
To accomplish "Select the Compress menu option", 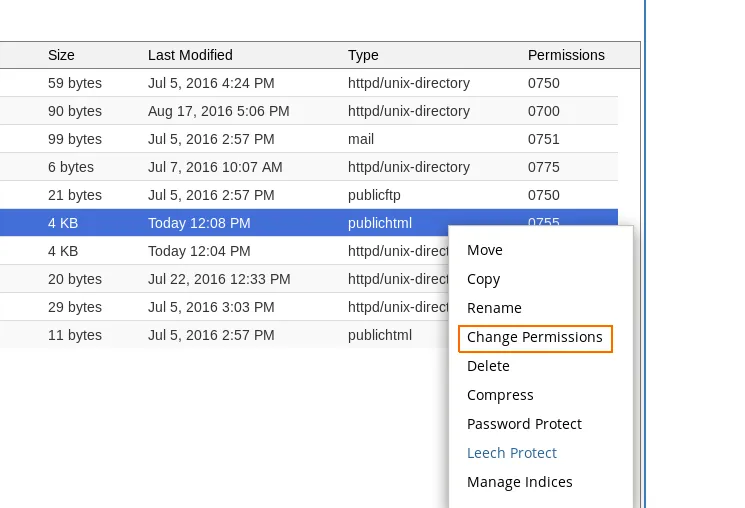I will 500,395.
